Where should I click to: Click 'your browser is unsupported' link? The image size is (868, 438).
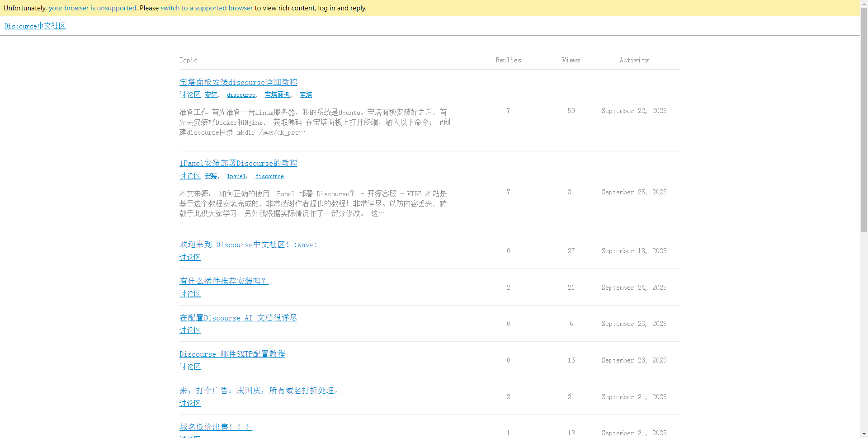(x=92, y=8)
